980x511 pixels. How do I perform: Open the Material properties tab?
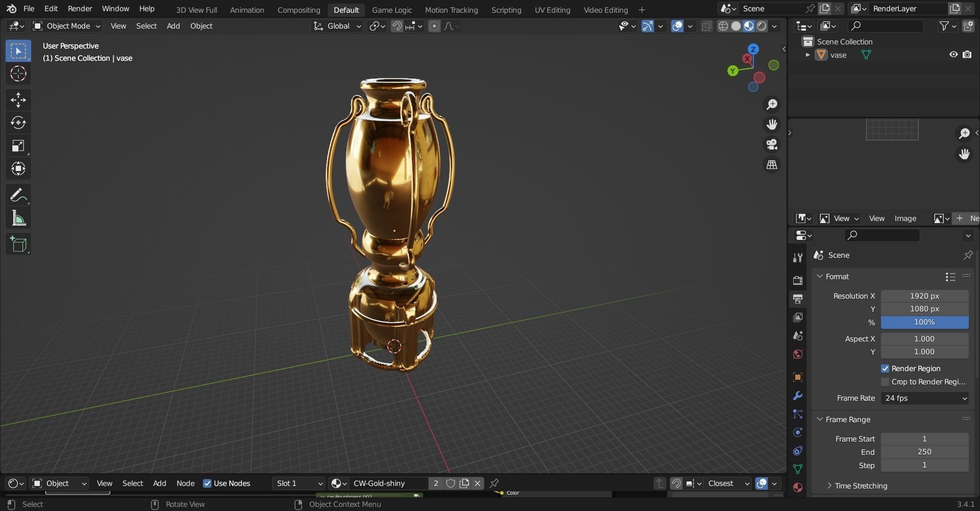click(798, 488)
